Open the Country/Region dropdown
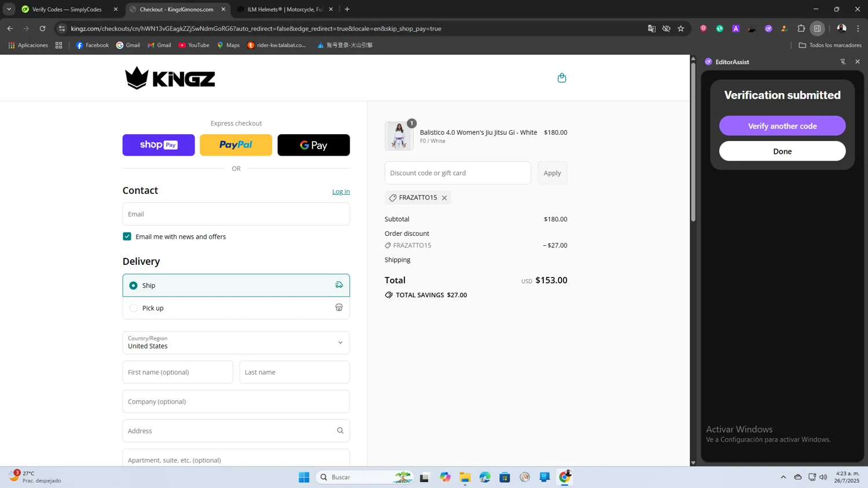The image size is (868, 488). (x=236, y=342)
